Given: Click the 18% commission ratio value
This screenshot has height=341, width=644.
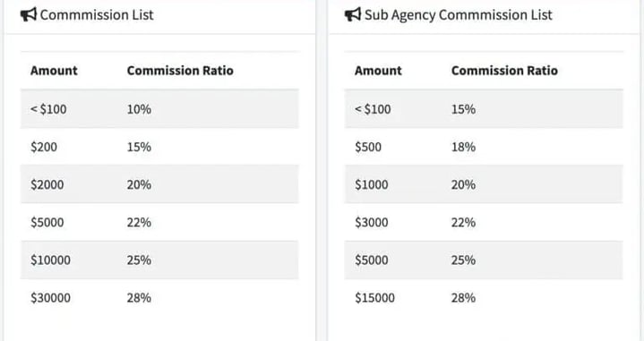Looking at the screenshot, I should 463,147.
